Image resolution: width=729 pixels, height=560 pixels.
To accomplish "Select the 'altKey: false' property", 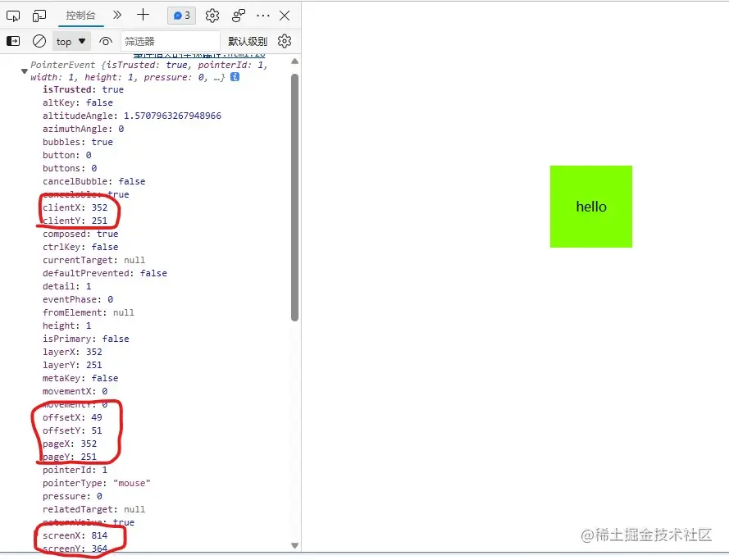I will point(78,102).
